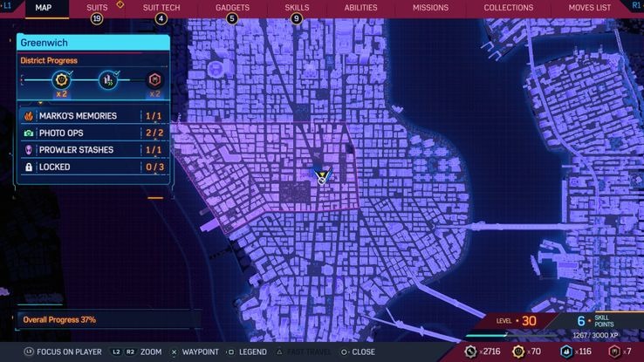Click the player marker on the map

(x=322, y=177)
